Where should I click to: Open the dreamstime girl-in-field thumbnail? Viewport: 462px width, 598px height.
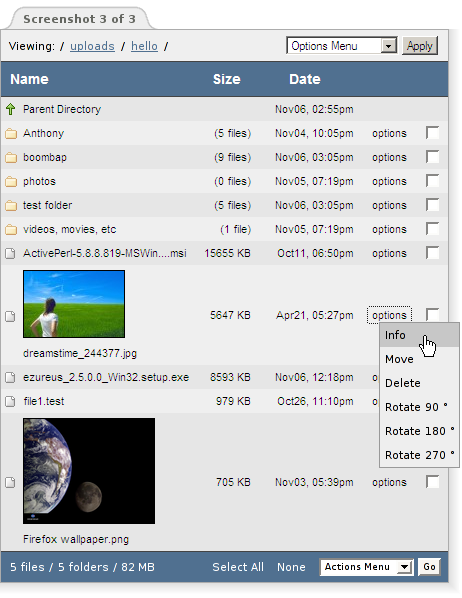[74, 304]
